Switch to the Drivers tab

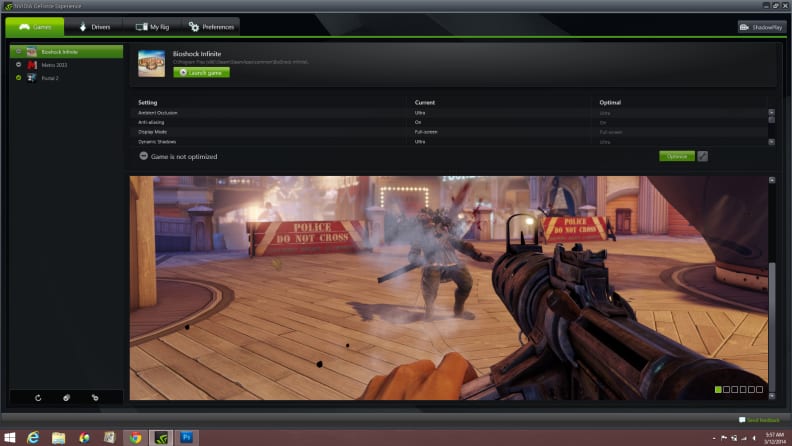pos(94,27)
